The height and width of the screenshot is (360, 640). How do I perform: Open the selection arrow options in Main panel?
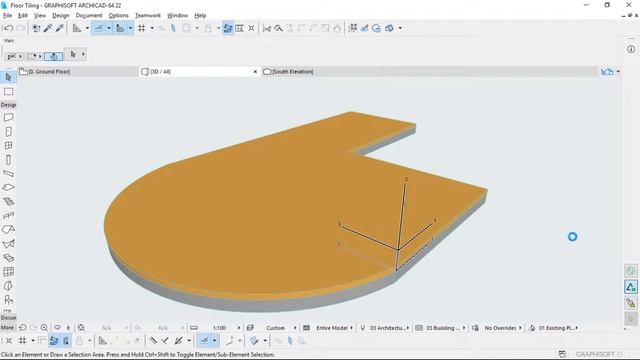pyautogui.click(x=83, y=54)
